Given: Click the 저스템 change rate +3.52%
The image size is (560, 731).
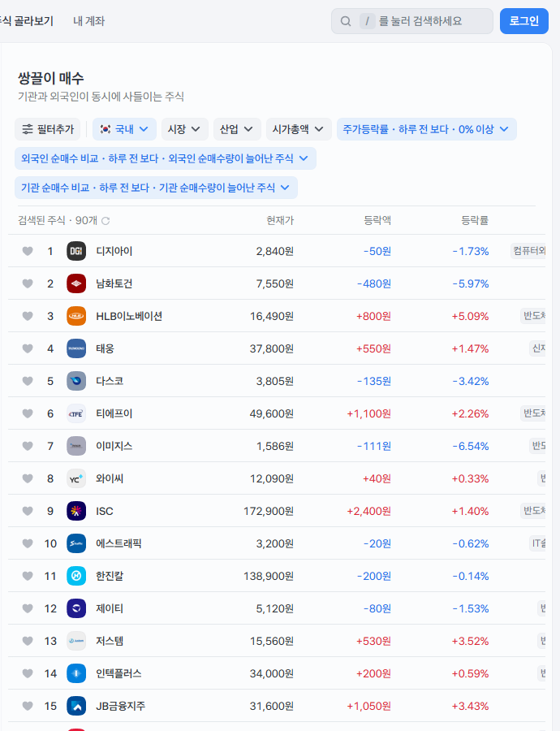Looking at the screenshot, I should tap(470, 642).
